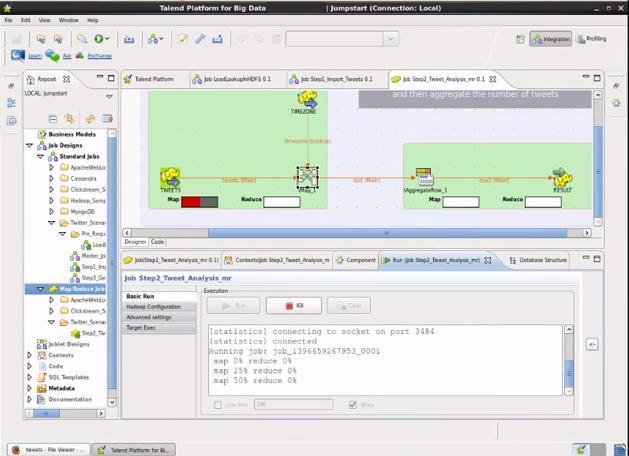Enable the Line limit checkbox
Screen dimensions: 629x456
pyautogui.click(x=219, y=404)
